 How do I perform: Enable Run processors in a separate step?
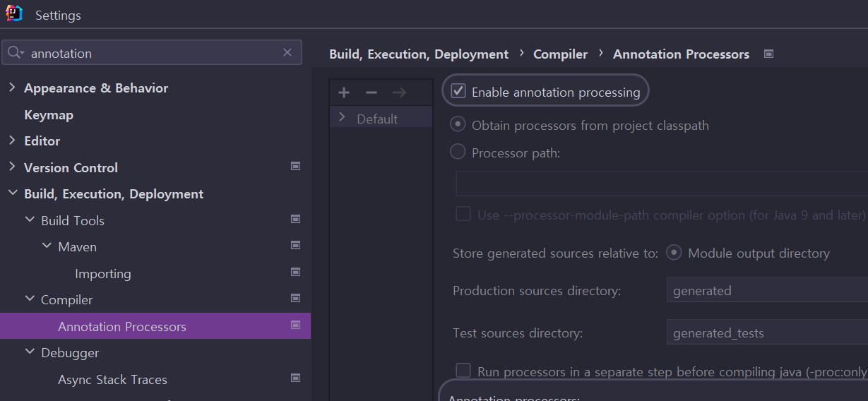463,371
